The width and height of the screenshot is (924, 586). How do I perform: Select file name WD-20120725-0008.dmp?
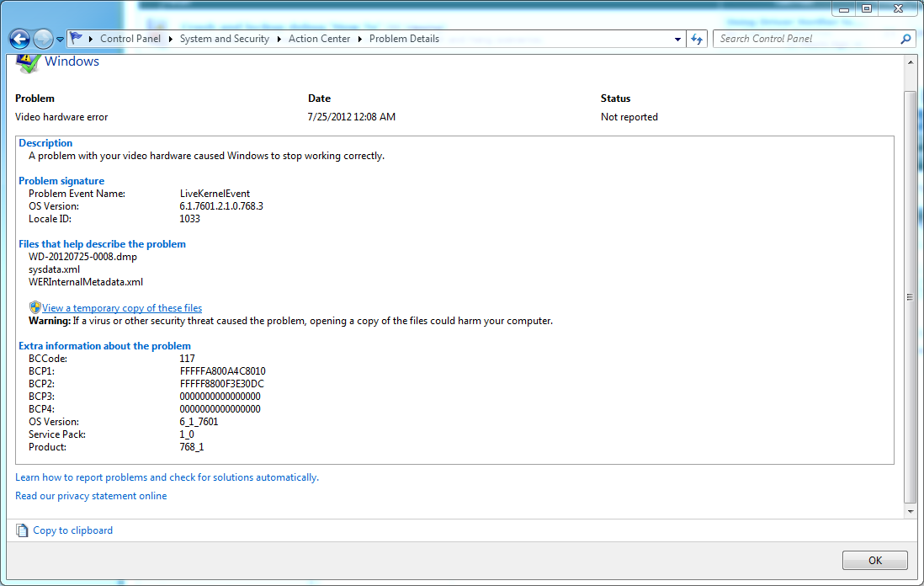(x=82, y=257)
